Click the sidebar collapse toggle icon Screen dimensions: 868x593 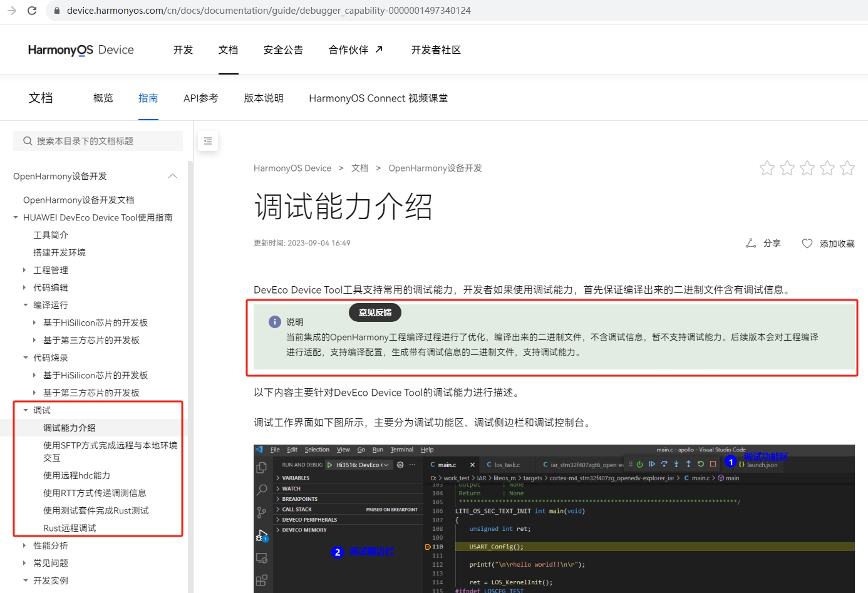pos(208,141)
